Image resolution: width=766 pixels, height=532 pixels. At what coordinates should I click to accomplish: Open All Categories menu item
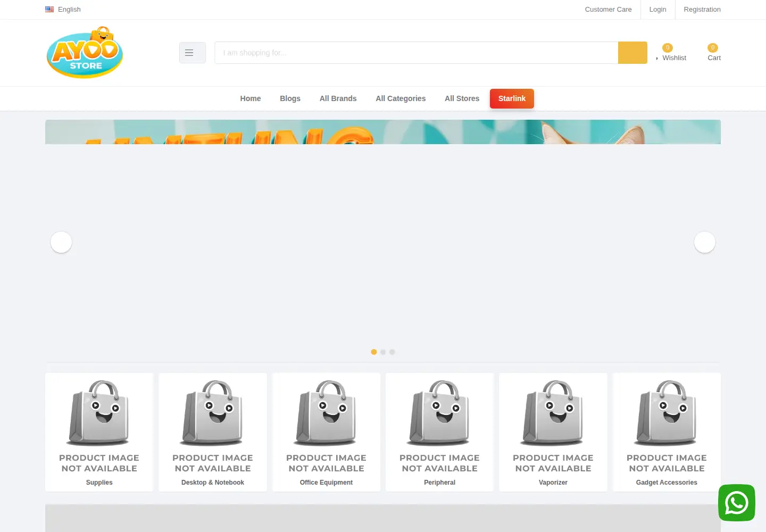[401, 98]
